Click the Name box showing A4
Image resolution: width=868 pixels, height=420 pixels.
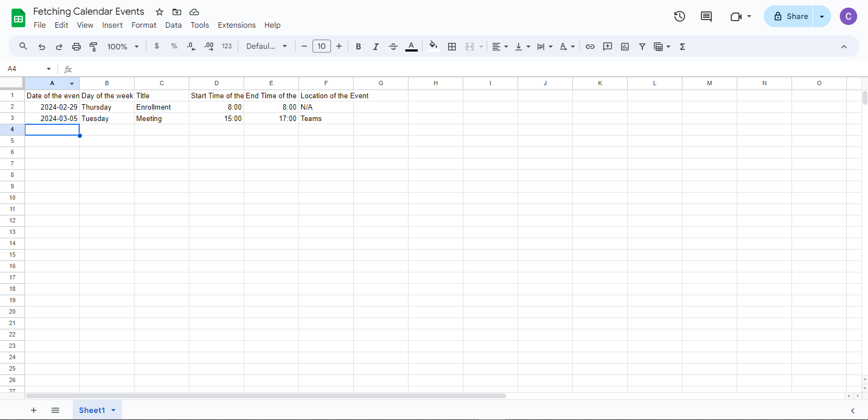coord(29,69)
